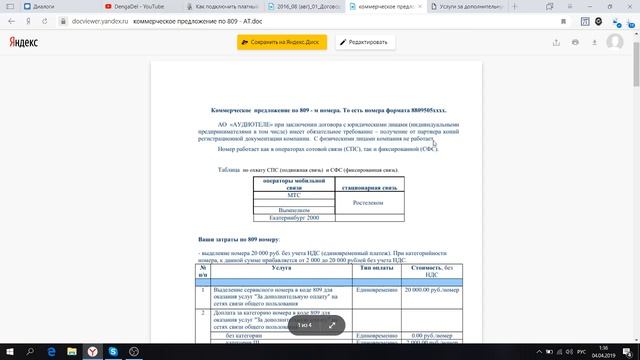Click the volume speaker tray icon
Viewport: 640px width, 360px height.
coord(569,352)
